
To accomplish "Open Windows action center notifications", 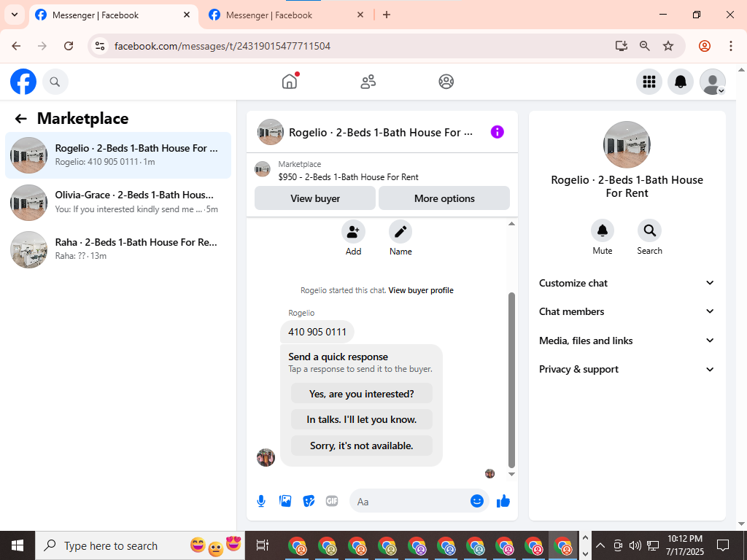I will [723, 545].
